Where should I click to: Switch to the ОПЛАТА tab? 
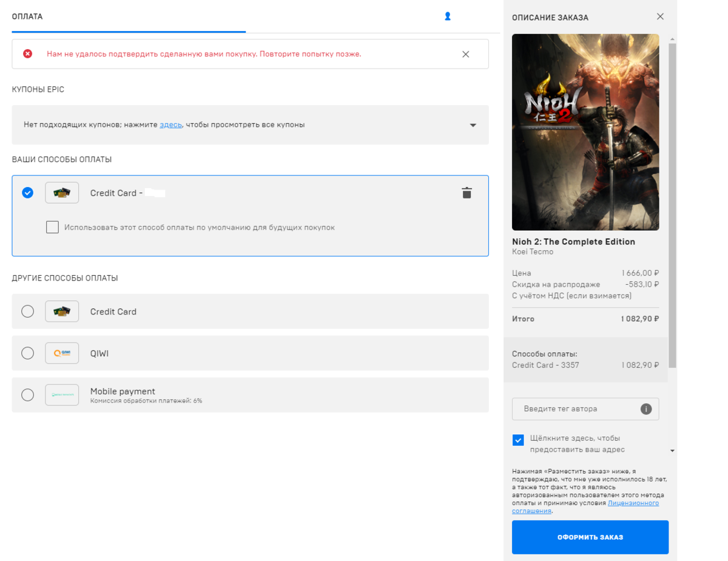[27, 16]
